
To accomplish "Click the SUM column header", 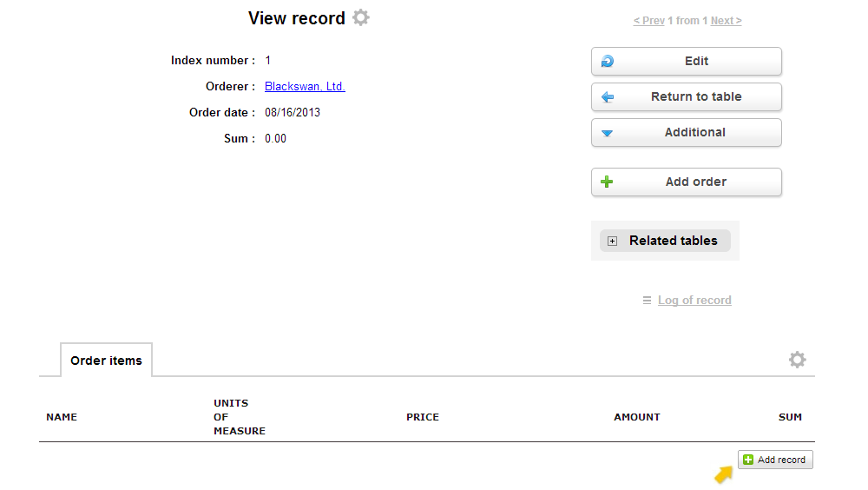I will [x=790, y=417].
